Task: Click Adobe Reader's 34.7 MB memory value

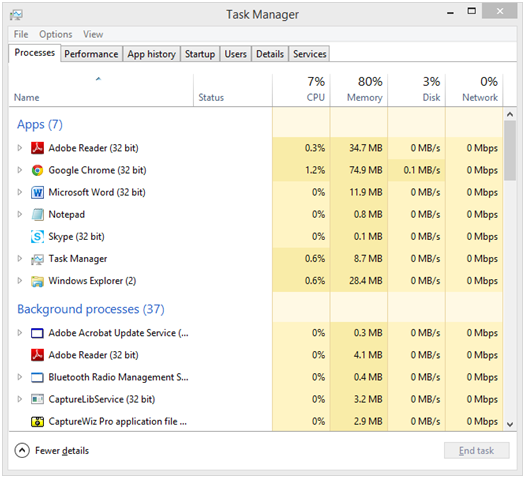Action: [366, 148]
